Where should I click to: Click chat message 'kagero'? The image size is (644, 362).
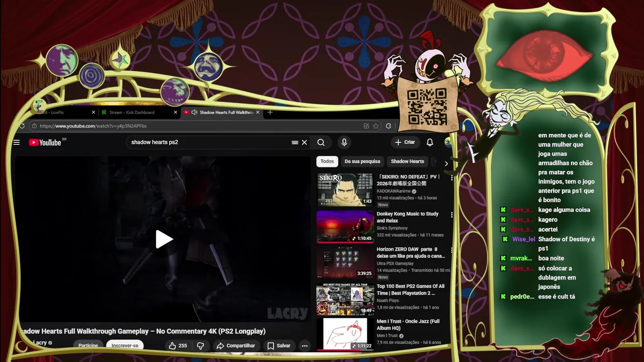[548, 220]
